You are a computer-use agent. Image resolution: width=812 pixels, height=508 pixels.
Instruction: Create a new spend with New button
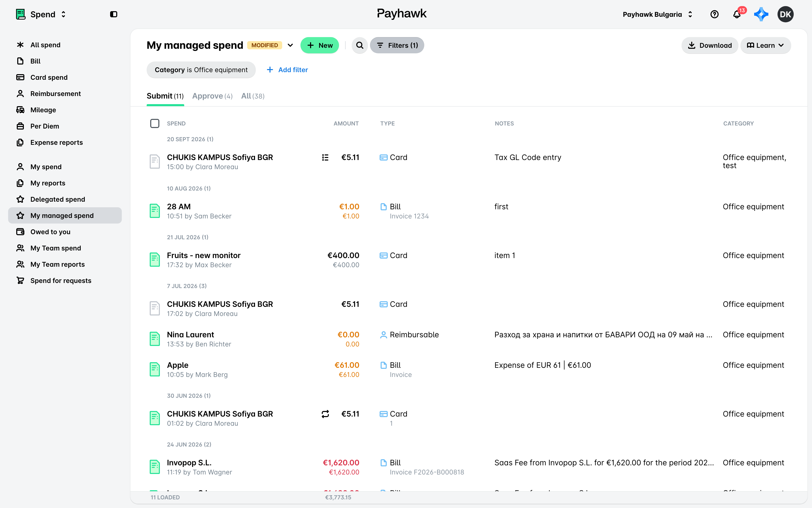tap(319, 45)
